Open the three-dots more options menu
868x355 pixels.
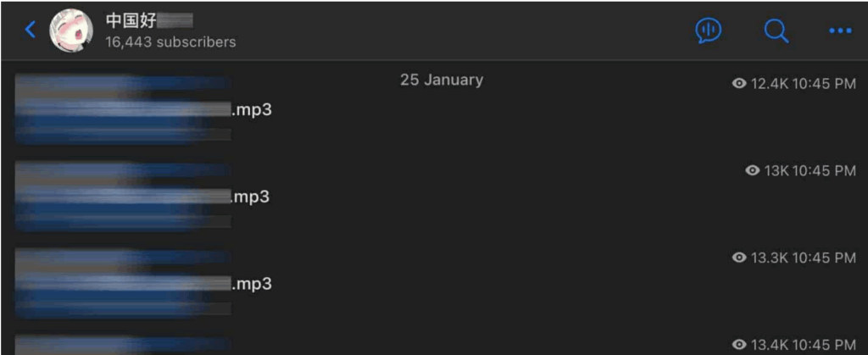tap(839, 31)
